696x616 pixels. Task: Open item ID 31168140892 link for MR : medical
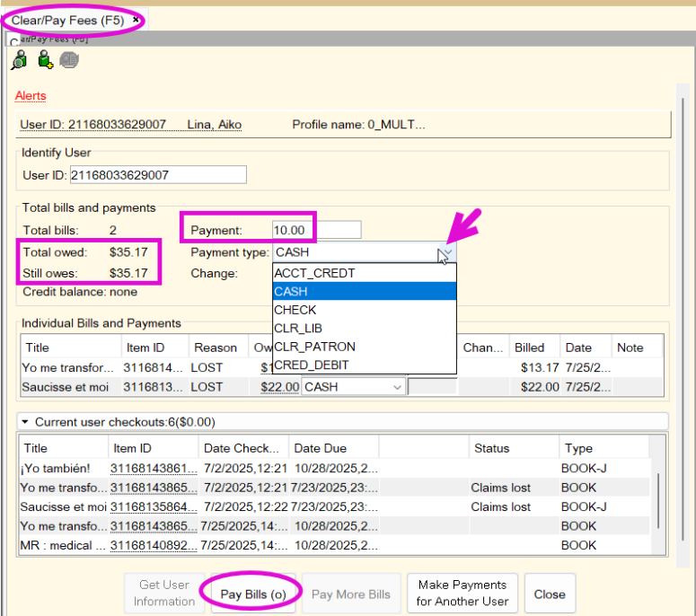[x=154, y=545]
